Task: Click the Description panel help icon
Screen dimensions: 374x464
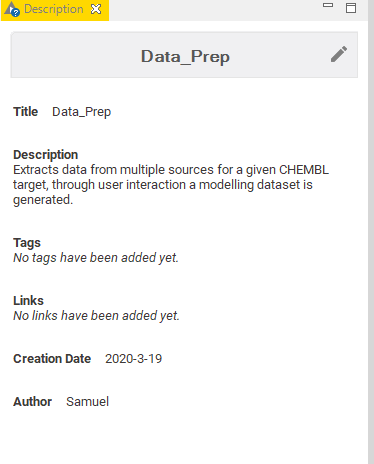Action: [12, 9]
